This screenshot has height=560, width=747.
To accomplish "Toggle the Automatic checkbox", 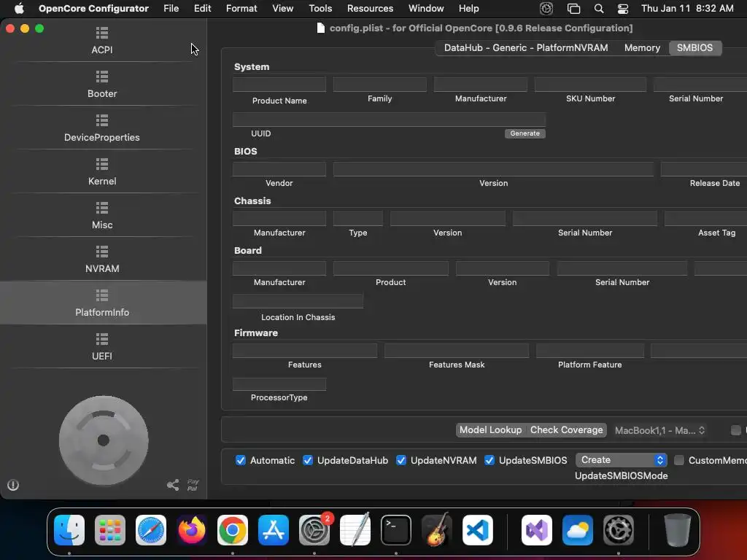I will 241,460.
